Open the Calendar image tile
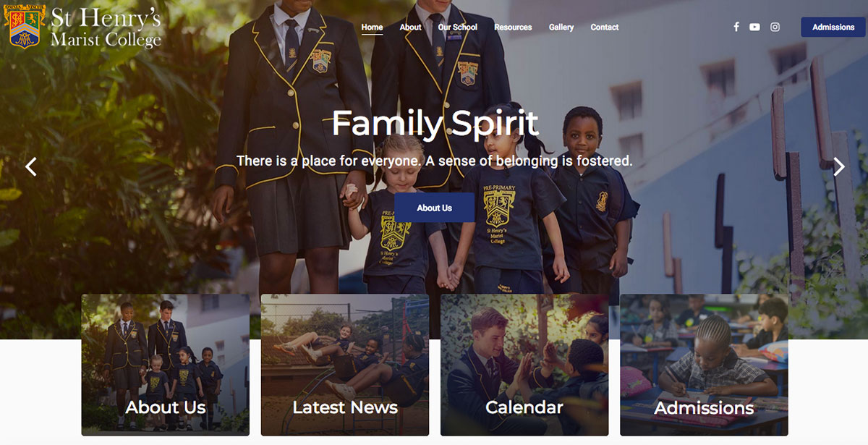The width and height of the screenshot is (868, 445). point(524,365)
